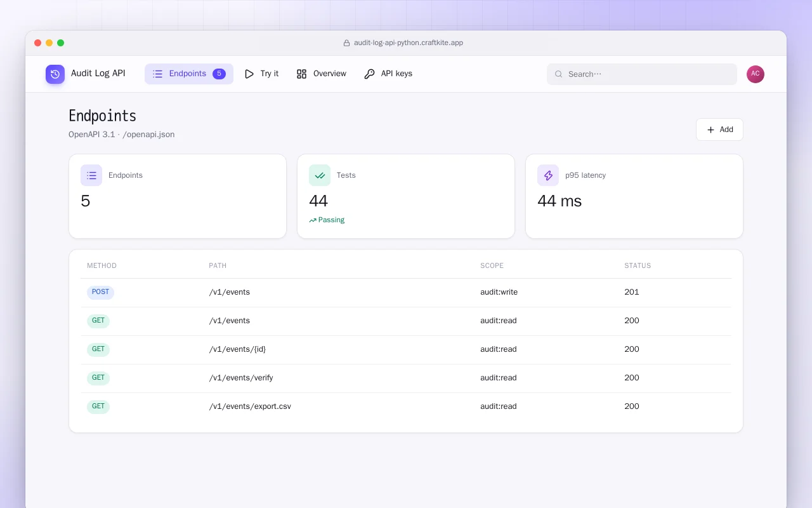Image resolution: width=812 pixels, height=508 pixels.
Task: Click the browser address bar URL
Action: pos(409,43)
